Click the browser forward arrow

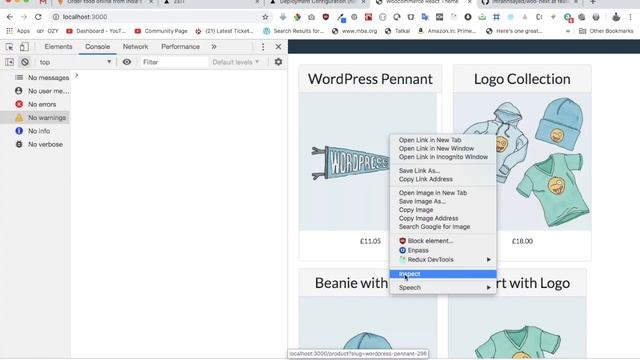[24, 17]
